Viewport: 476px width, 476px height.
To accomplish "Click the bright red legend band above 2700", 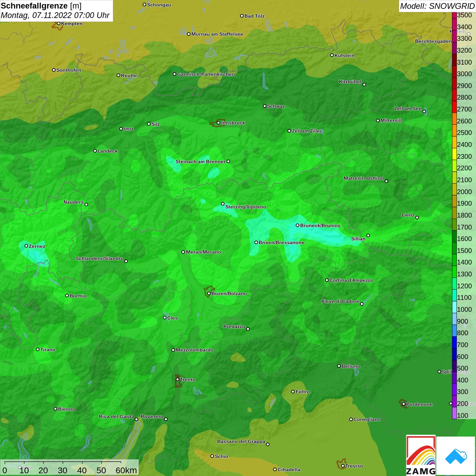I will pos(454,107).
